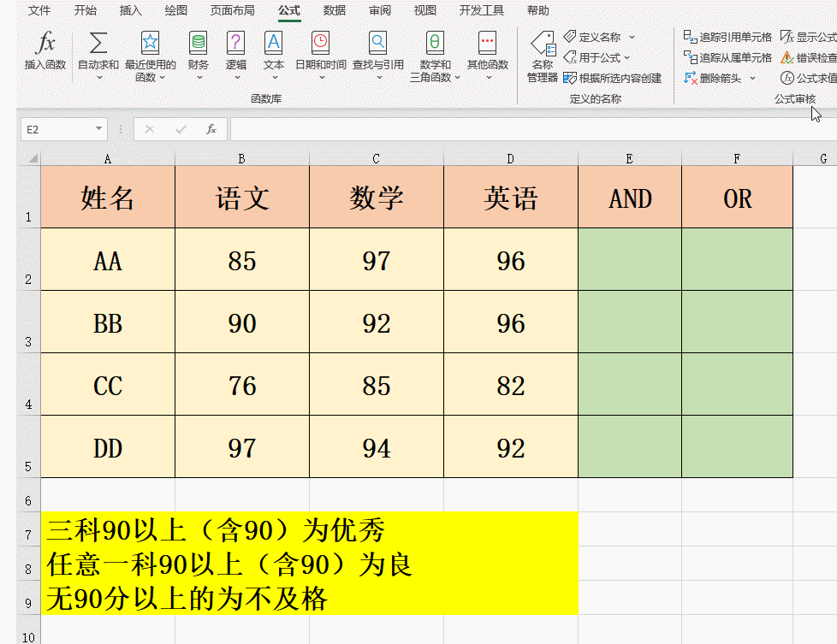Image resolution: width=837 pixels, height=644 pixels.
Task: Open the Name Manager (名称管理器)
Action: (543, 56)
